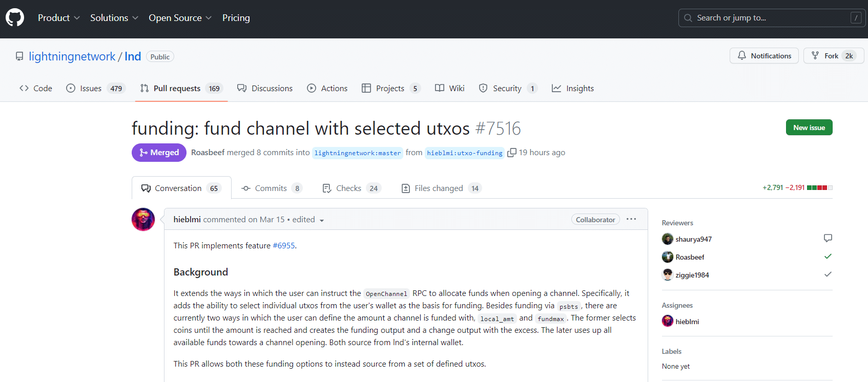
Task: Expand the comment edited history dropdown
Action: tap(308, 220)
